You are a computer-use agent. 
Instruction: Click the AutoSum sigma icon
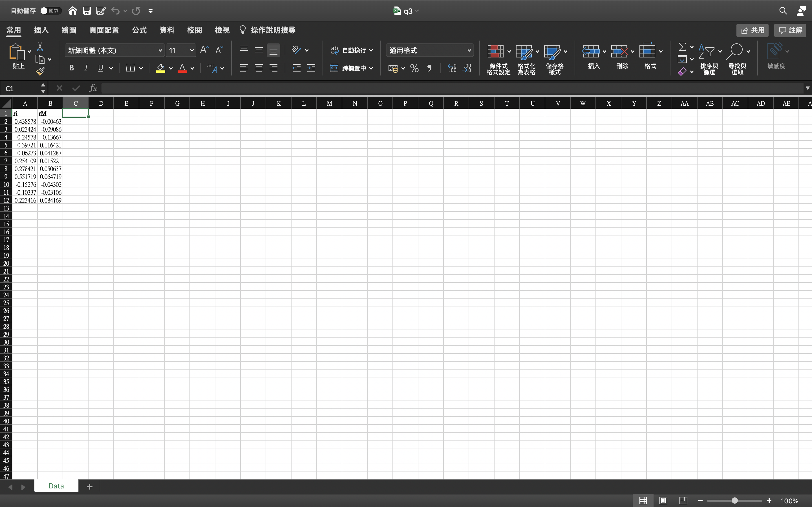coord(682,46)
